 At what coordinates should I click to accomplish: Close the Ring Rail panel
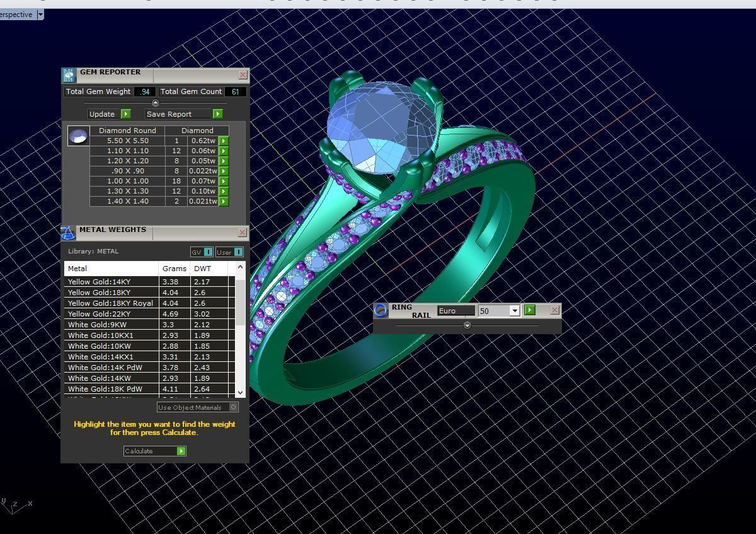point(554,310)
